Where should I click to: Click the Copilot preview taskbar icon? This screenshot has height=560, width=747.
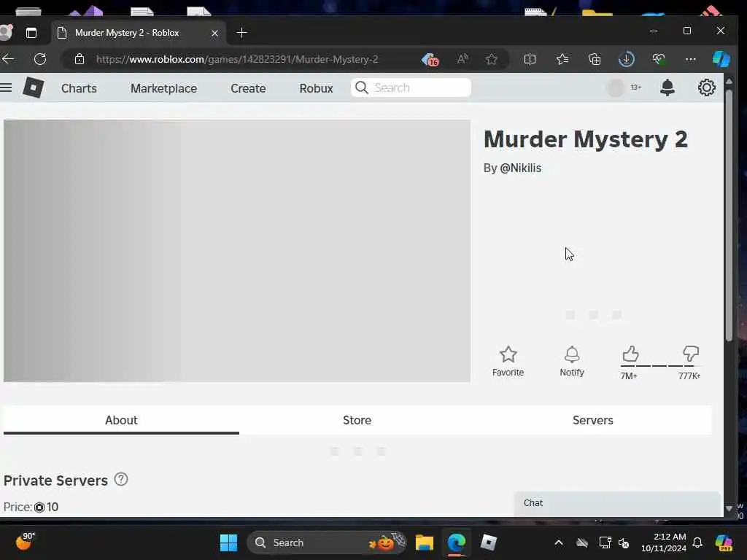(x=724, y=542)
